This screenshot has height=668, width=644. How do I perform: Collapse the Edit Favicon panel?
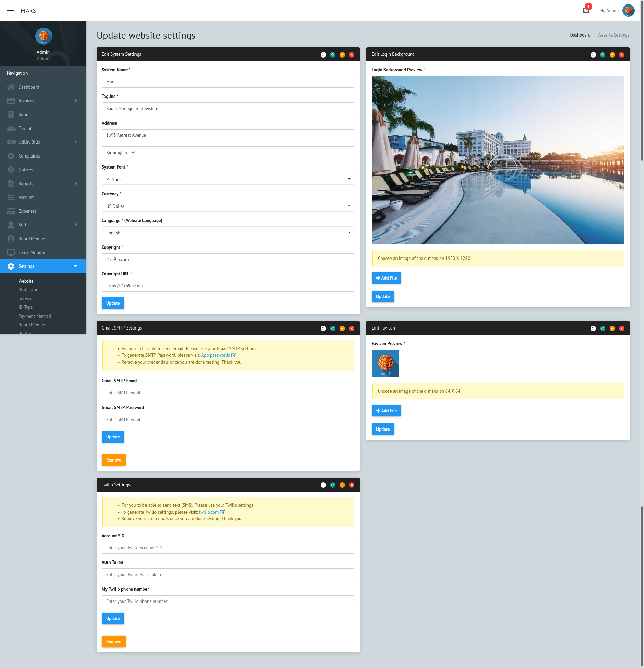pyautogui.click(x=612, y=328)
